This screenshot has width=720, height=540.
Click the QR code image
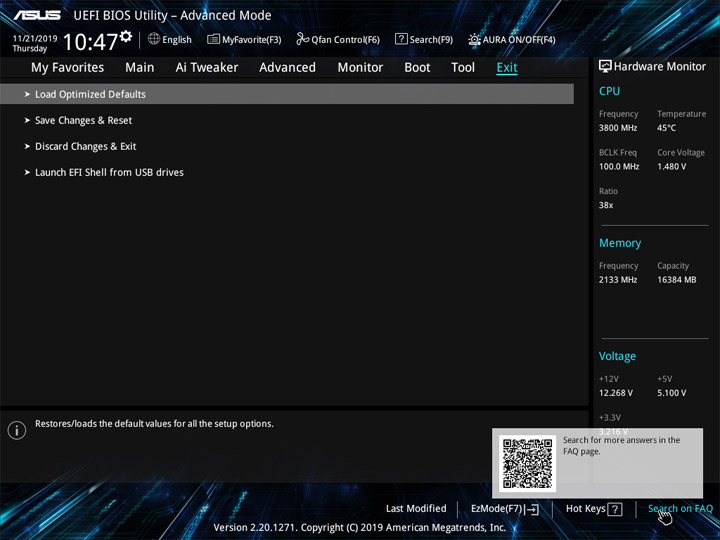point(528,463)
